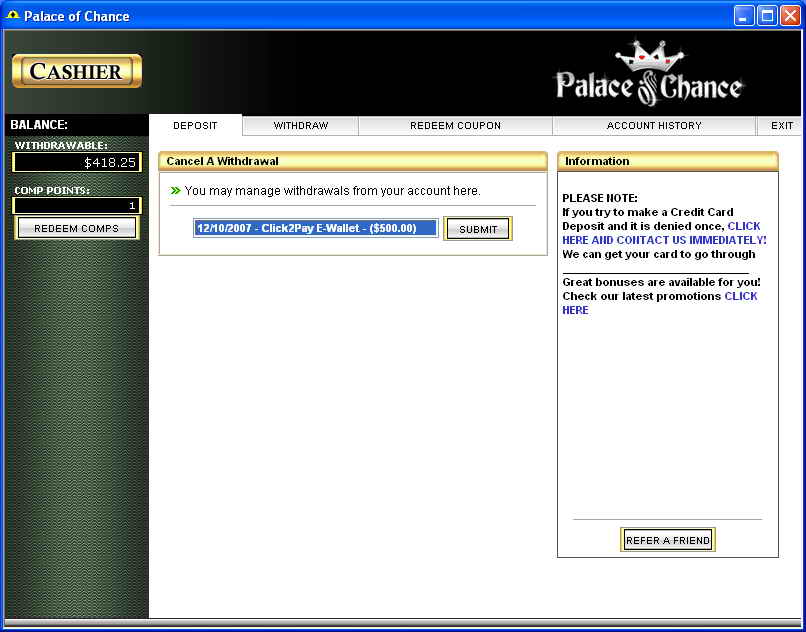The image size is (806, 632).
Task: Click the Withdrawable balance amount field
Action: (x=77, y=162)
